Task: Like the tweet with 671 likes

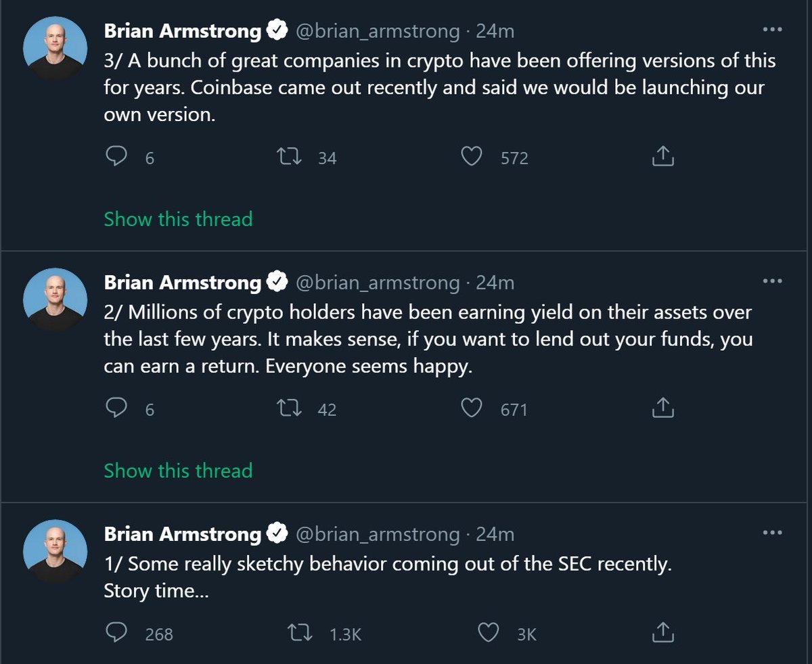Action: 471,408
